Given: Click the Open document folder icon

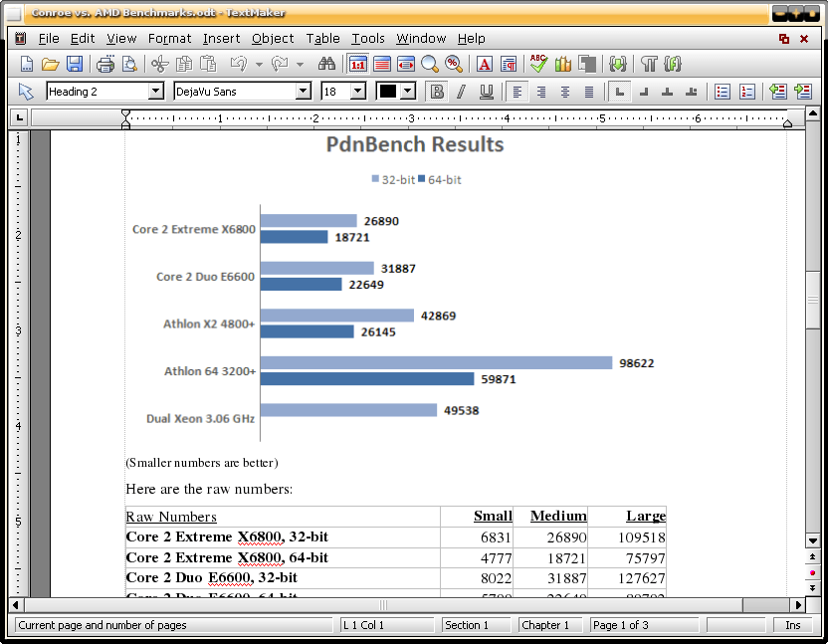Looking at the screenshot, I should coord(49,65).
